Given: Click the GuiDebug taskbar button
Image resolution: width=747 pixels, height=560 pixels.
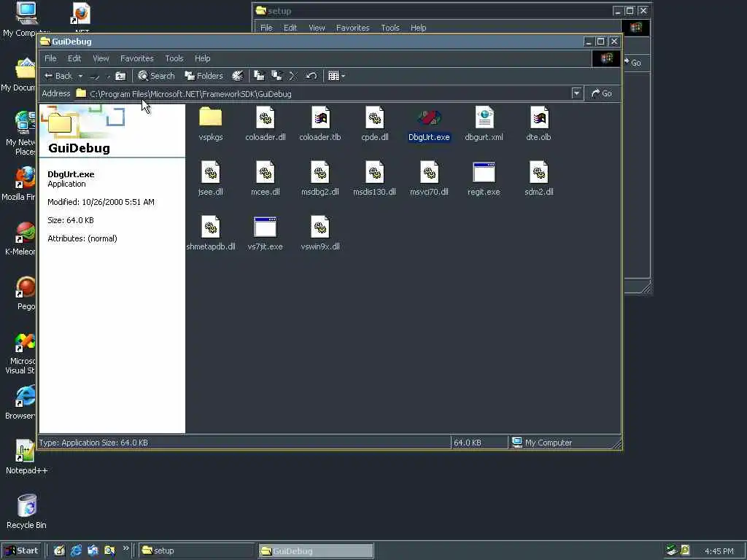Looking at the screenshot, I should tap(317, 551).
